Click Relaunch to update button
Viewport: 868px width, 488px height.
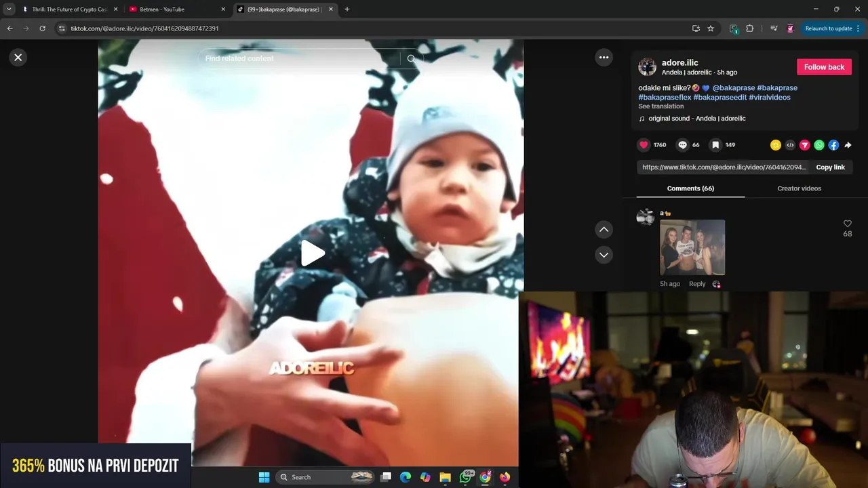click(829, 28)
